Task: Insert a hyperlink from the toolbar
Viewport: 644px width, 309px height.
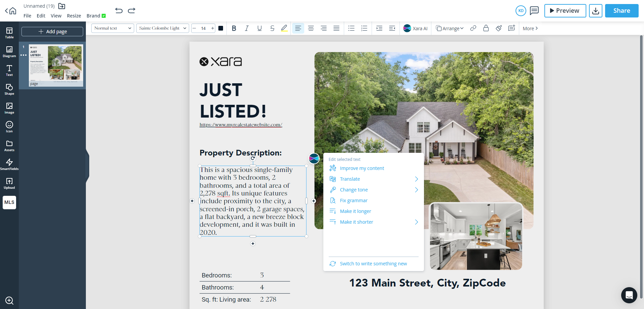Action: 473,28
